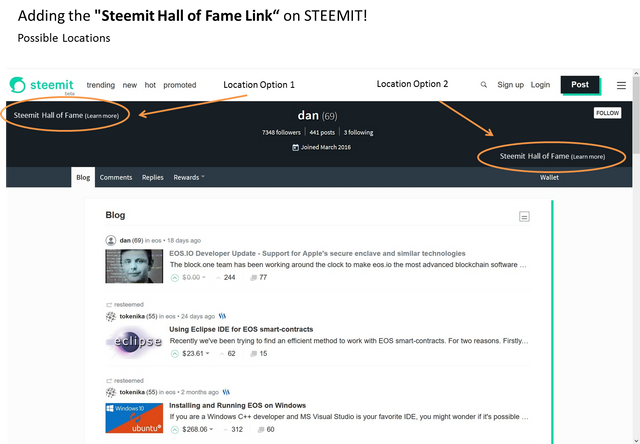640x444 pixels.
Task: Click the page vertical scrollbar
Action: tap(636, 115)
